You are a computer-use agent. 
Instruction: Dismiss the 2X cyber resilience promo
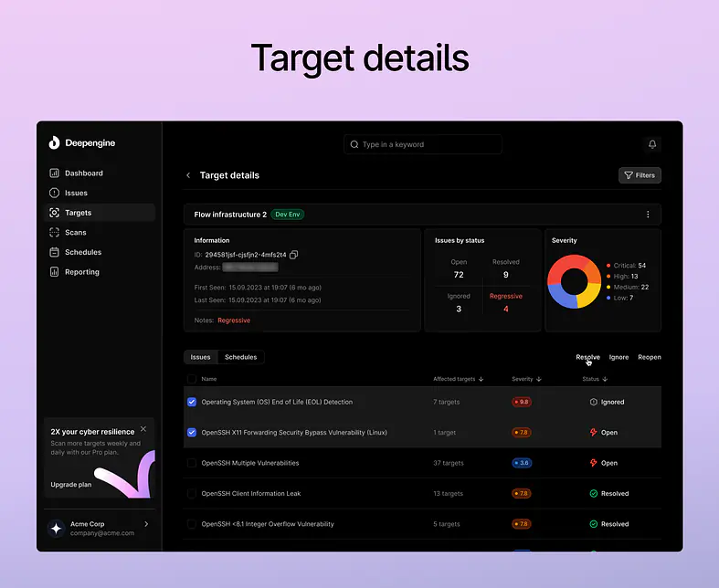point(143,429)
